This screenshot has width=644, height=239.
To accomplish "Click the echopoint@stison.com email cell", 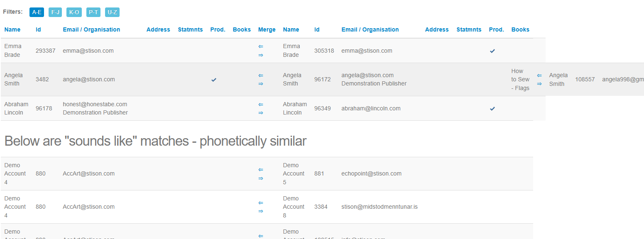I will coord(371,173).
